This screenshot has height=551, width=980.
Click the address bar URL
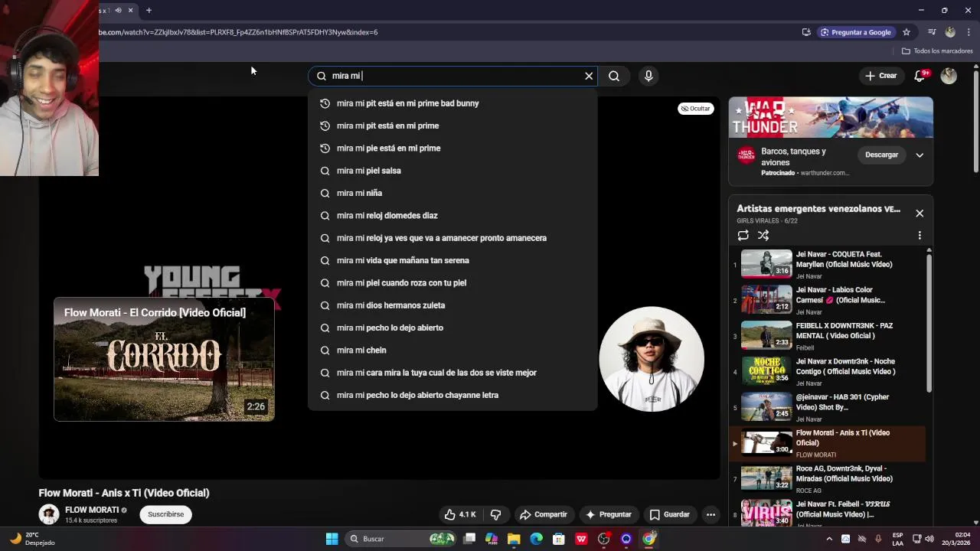click(x=237, y=32)
